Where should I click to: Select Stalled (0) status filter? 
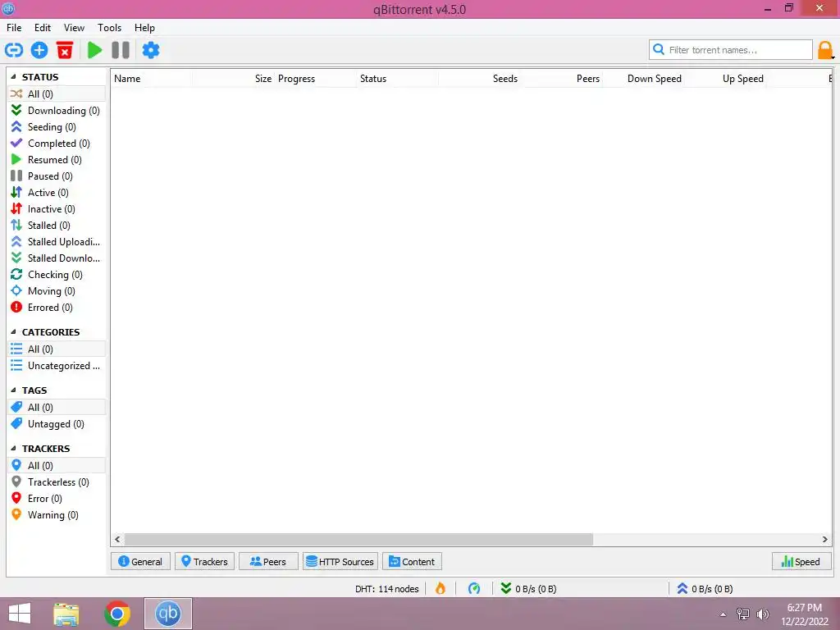[x=57, y=226]
